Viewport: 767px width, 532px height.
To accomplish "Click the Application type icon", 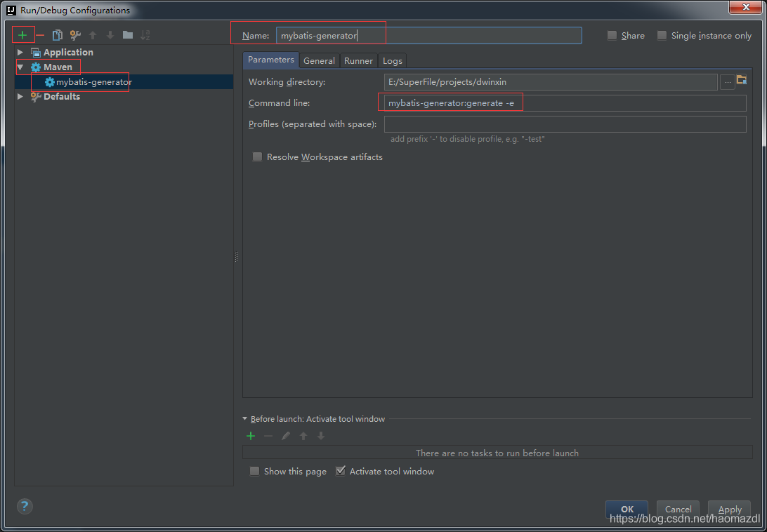I will point(36,53).
